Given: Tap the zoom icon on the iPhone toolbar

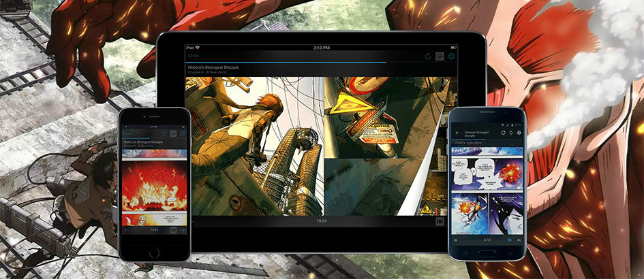Looking at the screenshot, I should point(173,133).
